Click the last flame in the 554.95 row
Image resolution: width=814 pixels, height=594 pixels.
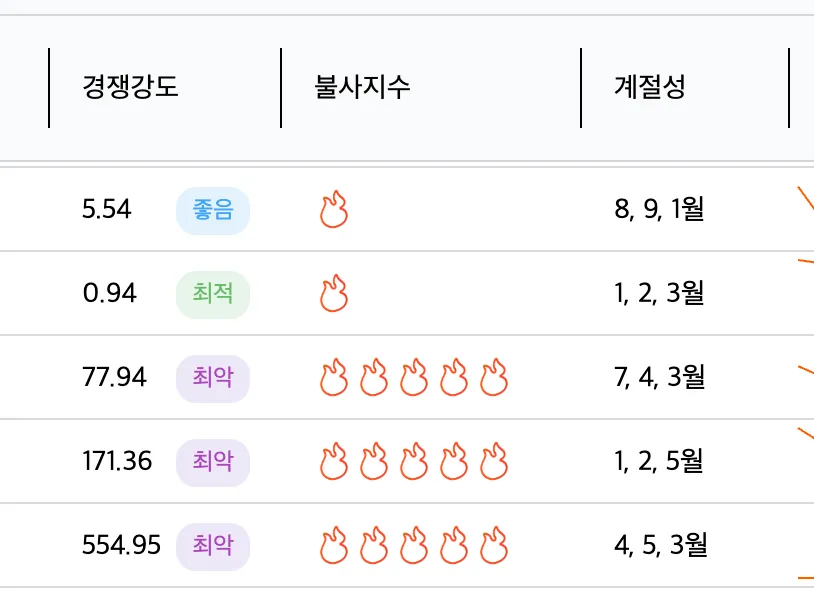(494, 546)
